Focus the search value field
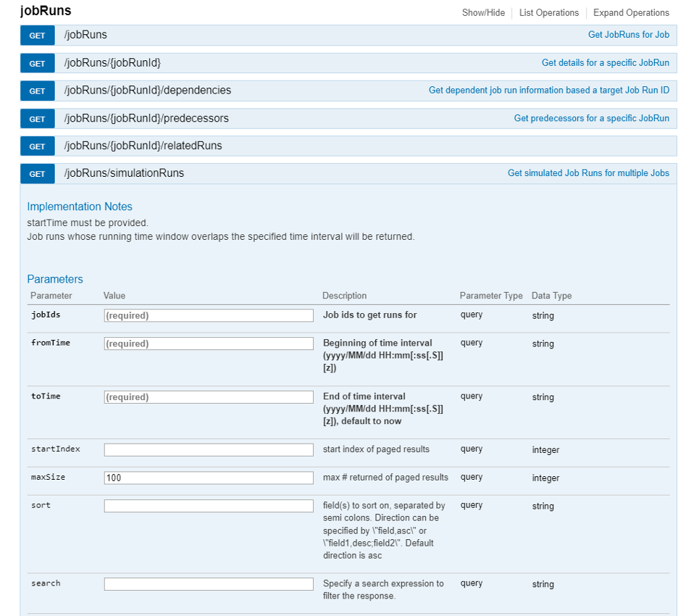 209,584
